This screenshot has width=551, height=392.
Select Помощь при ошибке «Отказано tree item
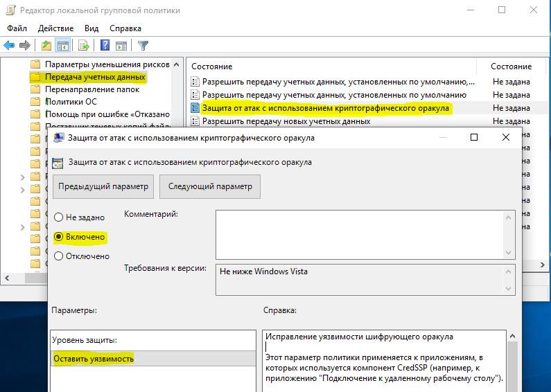click(x=107, y=114)
